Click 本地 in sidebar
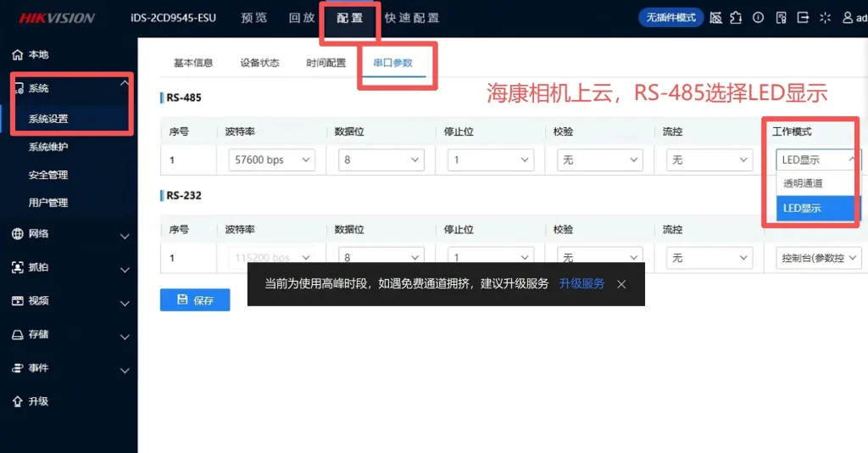The height and width of the screenshot is (453, 868). pos(38,54)
